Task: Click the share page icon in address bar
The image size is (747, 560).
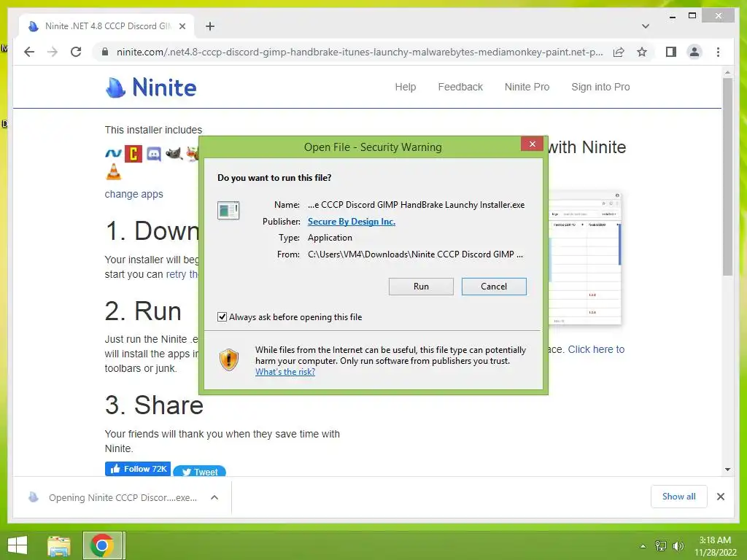Action: point(619,52)
